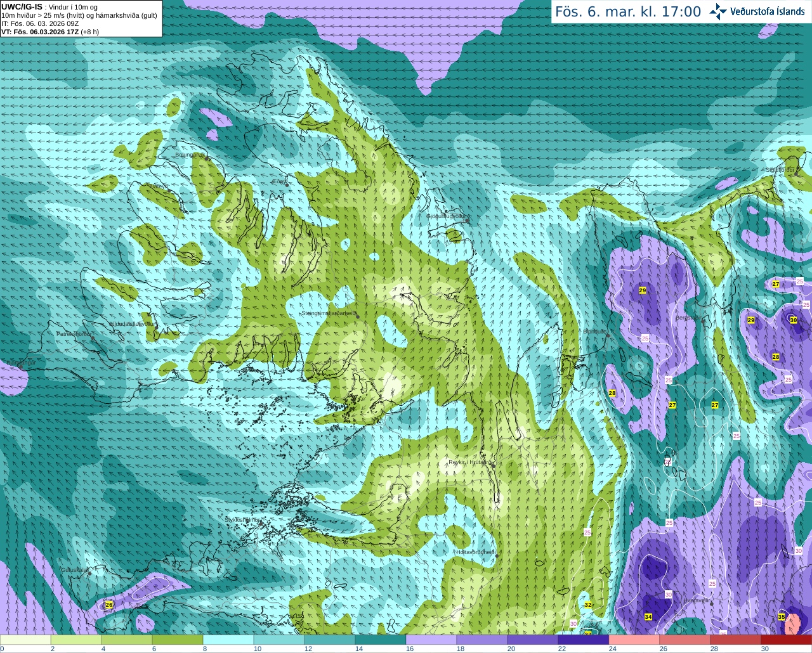The height and width of the screenshot is (653, 812).
Task: Select the 'IT: Fös. 06. 03. 2026 09Z' line
Action: click(x=40, y=23)
